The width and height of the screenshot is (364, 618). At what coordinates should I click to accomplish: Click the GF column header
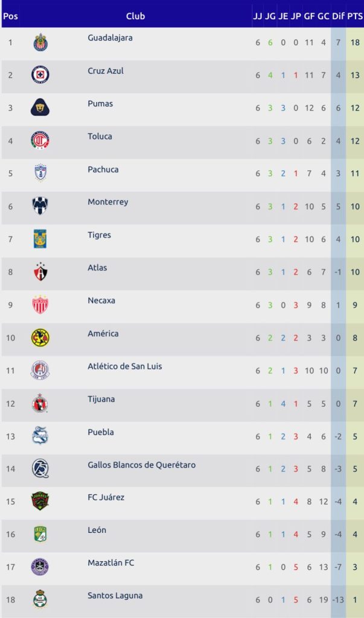pos(309,16)
